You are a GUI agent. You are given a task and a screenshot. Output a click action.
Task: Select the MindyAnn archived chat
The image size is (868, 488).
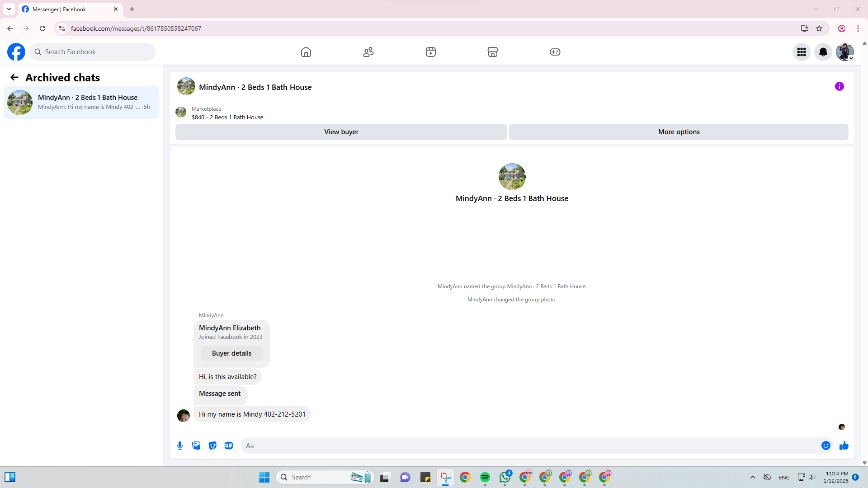(x=81, y=102)
